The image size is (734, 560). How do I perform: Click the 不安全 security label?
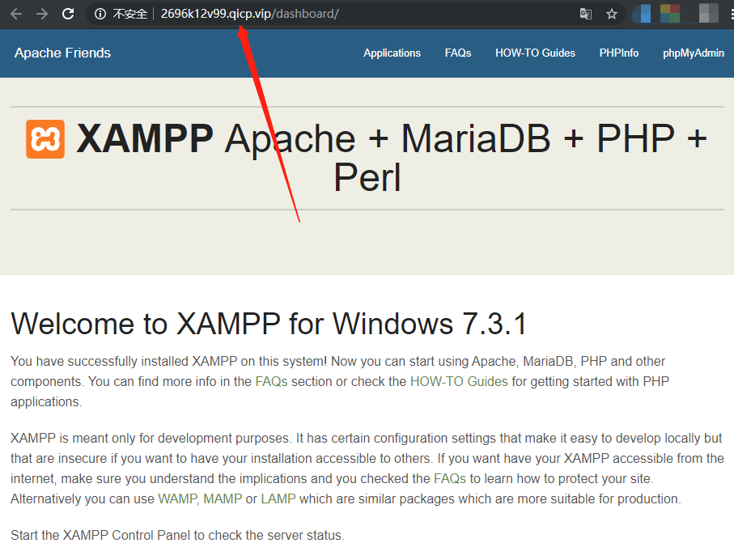tap(129, 14)
